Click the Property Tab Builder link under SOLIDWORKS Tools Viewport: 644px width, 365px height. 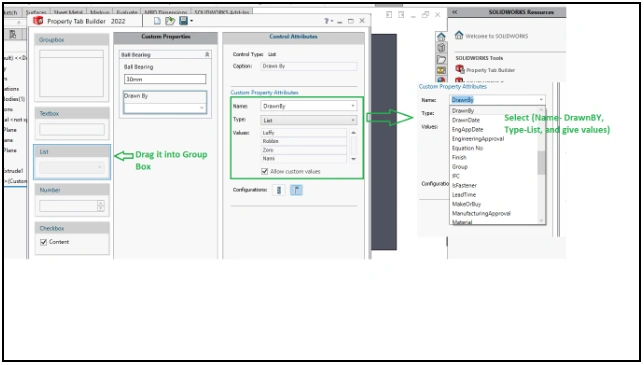[490, 70]
